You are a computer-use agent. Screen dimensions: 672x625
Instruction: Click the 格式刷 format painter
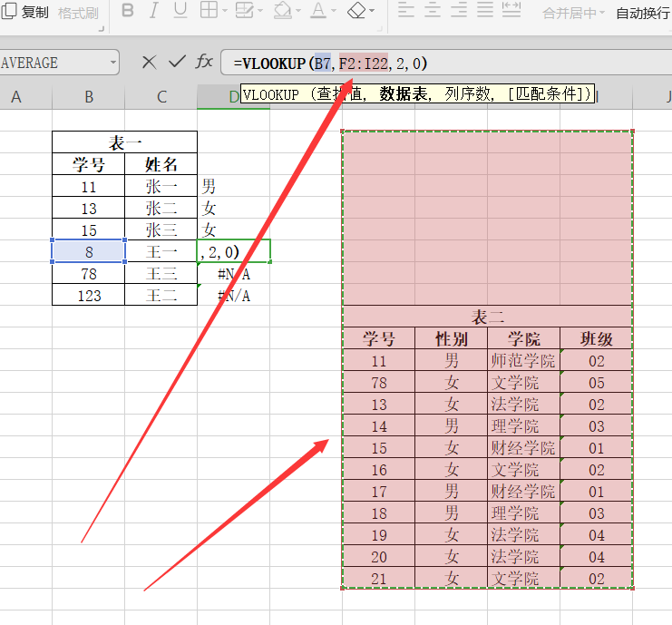coord(78,13)
